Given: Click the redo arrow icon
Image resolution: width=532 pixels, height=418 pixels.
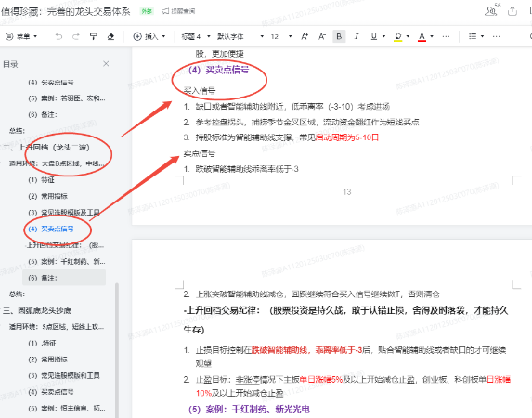Looking at the screenshot, I should click(75, 36).
